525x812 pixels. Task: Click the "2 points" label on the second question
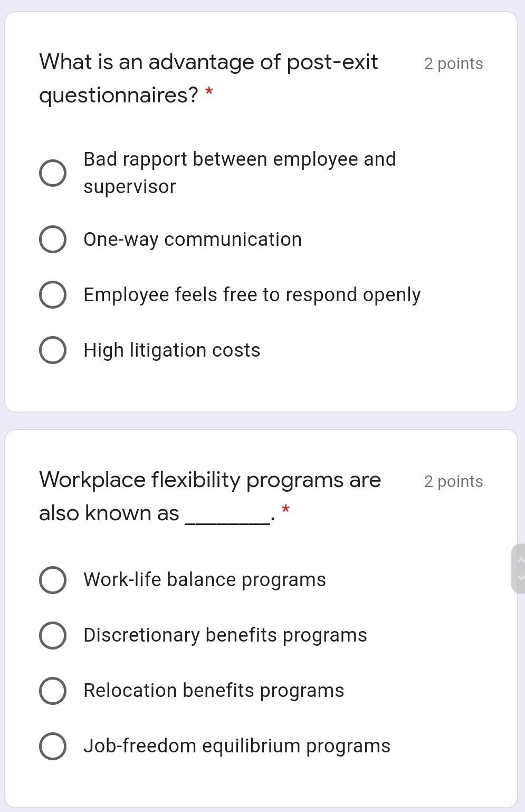click(x=454, y=481)
